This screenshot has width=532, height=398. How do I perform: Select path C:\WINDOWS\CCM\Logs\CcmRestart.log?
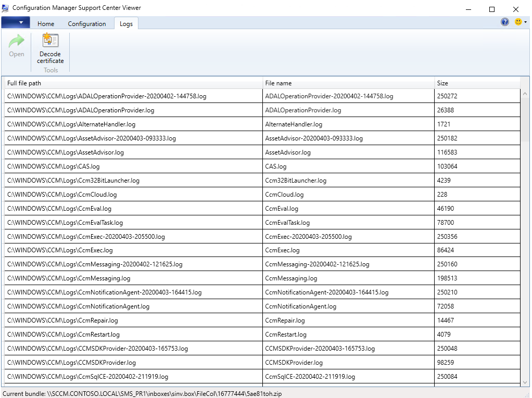click(64, 335)
